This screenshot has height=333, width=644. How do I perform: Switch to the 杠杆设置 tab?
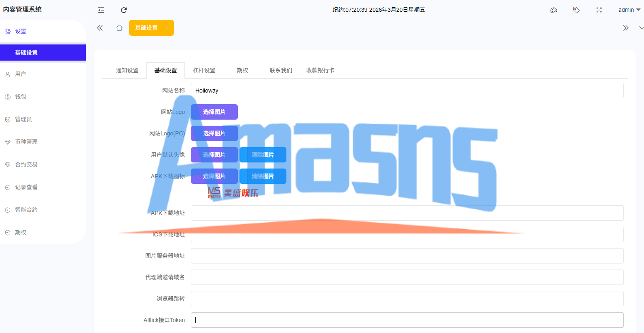(x=204, y=70)
